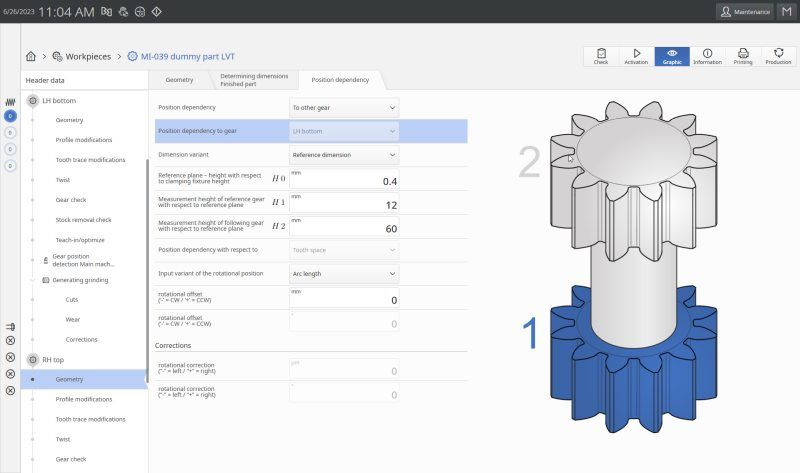
Task: Toggle the Graphic eye view
Action: click(672, 56)
